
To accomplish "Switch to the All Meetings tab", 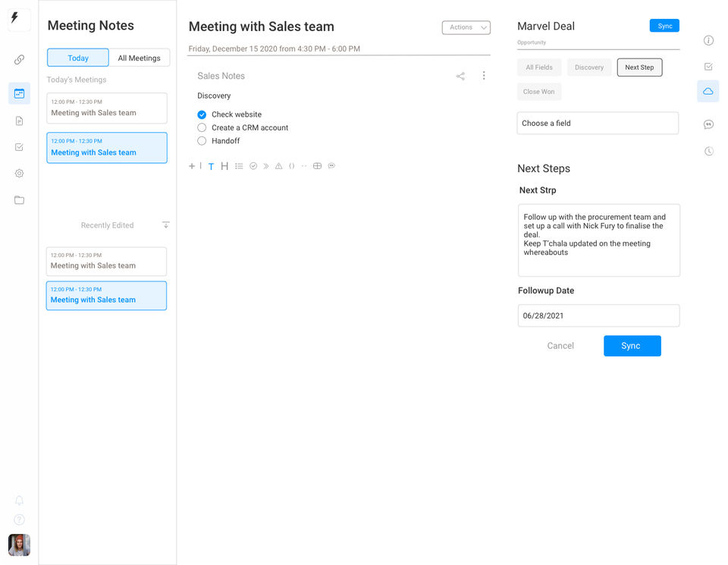I will tap(140, 58).
